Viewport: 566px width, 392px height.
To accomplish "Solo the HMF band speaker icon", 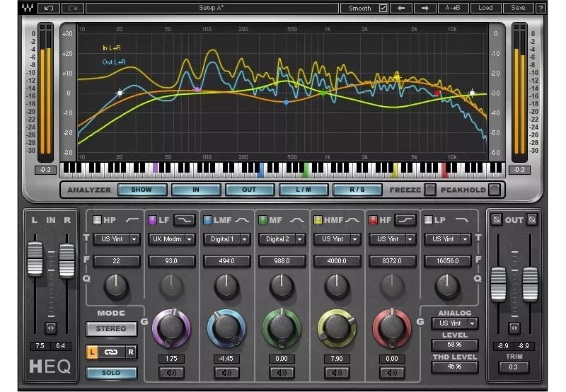I will point(337,372).
